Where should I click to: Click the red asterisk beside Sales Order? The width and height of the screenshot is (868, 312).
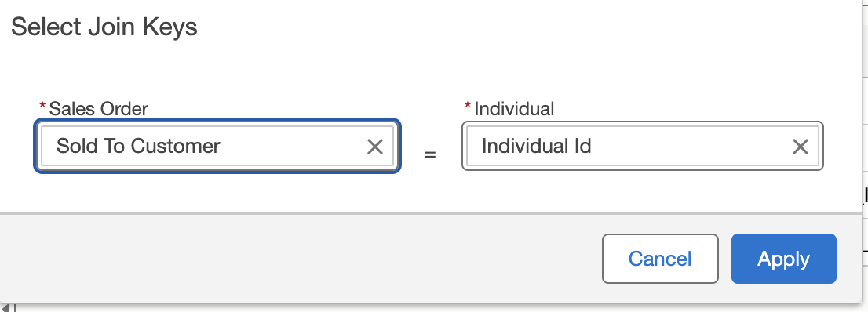coord(42,106)
